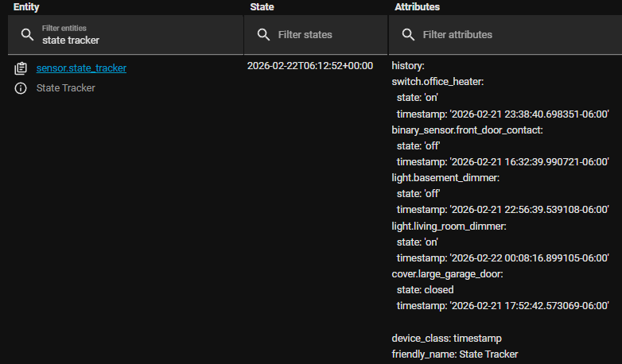The height and width of the screenshot is (364, 622).
Task: Open the sensor.state_tracker entity link
Action: tap(81, 68)
